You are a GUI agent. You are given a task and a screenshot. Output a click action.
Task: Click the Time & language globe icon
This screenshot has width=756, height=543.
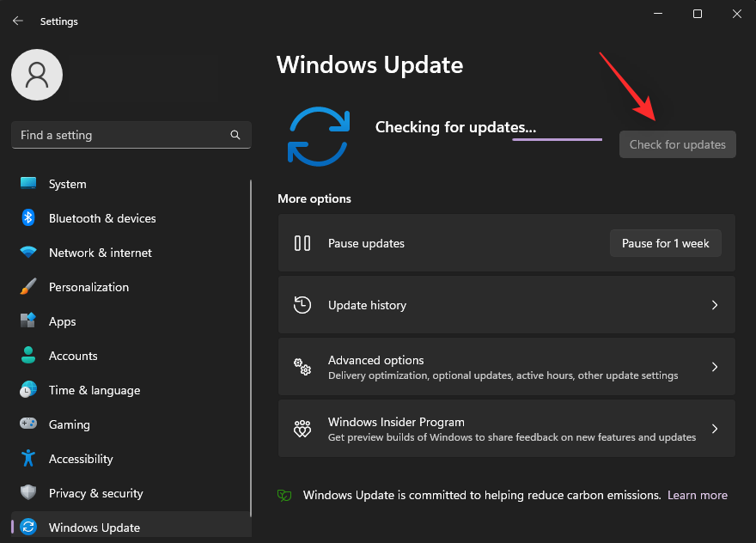pyautogui.click(x=28, y=390)
